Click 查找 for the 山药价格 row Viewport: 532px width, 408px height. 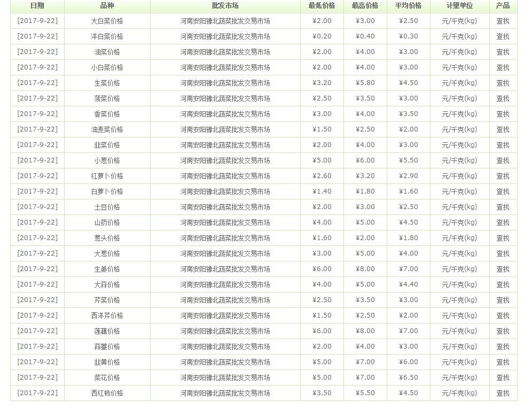click(503, 222)
